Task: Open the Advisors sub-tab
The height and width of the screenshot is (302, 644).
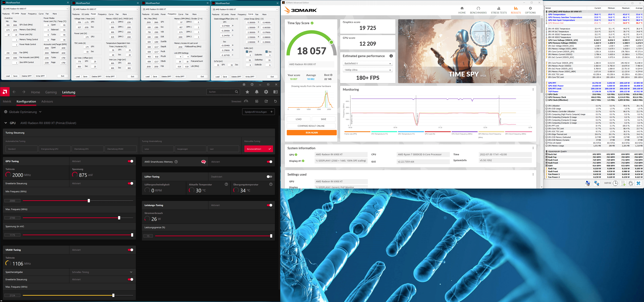Action: coord(47,101)
